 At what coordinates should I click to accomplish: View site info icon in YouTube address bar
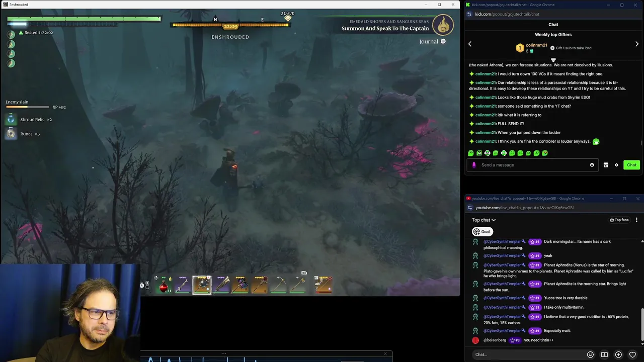click(x=470, y=208)
